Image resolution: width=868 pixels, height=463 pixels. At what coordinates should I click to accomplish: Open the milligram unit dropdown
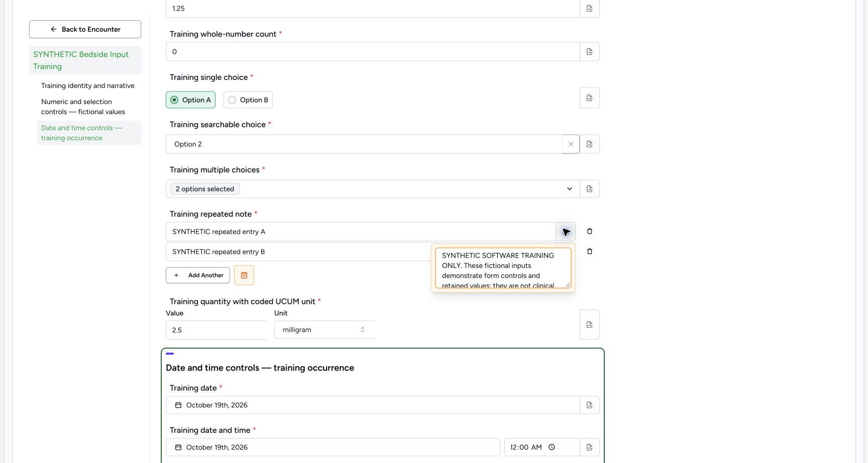coord(324,330)
